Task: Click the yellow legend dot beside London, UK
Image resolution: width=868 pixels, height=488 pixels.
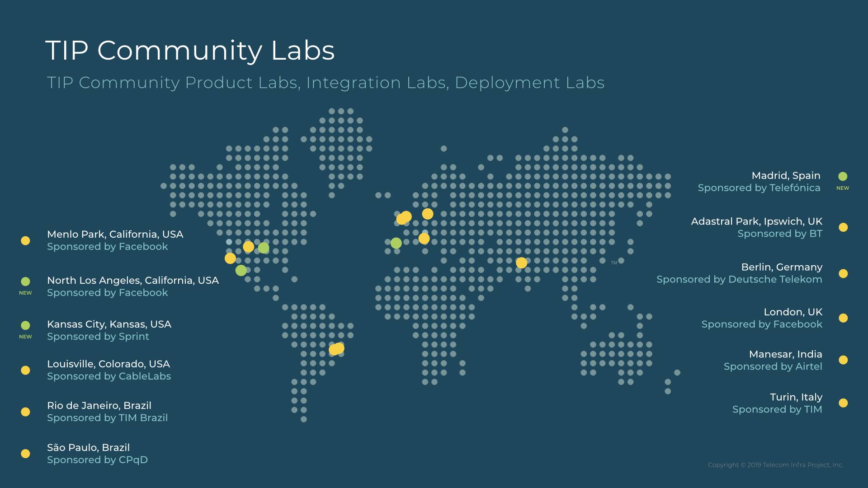Action: pyautogui.click(x=843, y=318)
